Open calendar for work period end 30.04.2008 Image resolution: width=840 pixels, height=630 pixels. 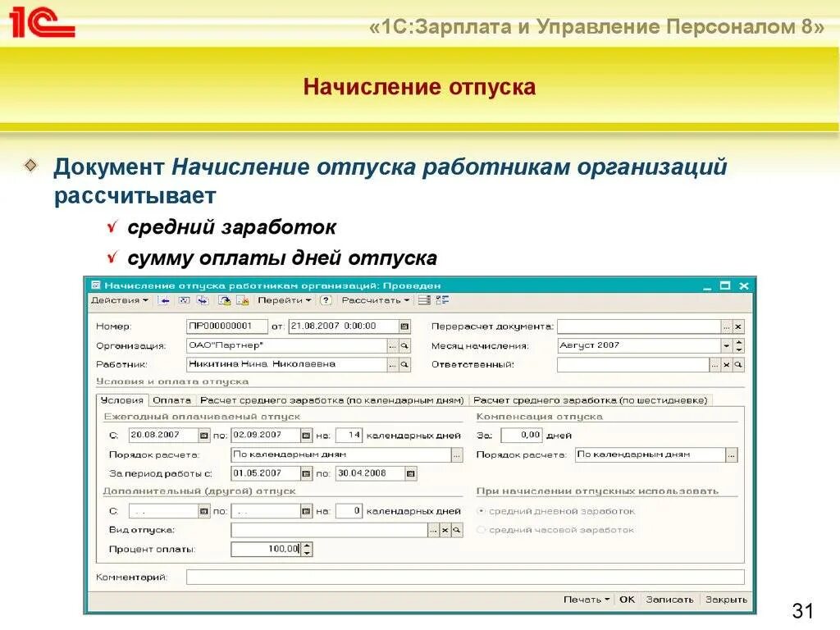click(x=410, y=473)
